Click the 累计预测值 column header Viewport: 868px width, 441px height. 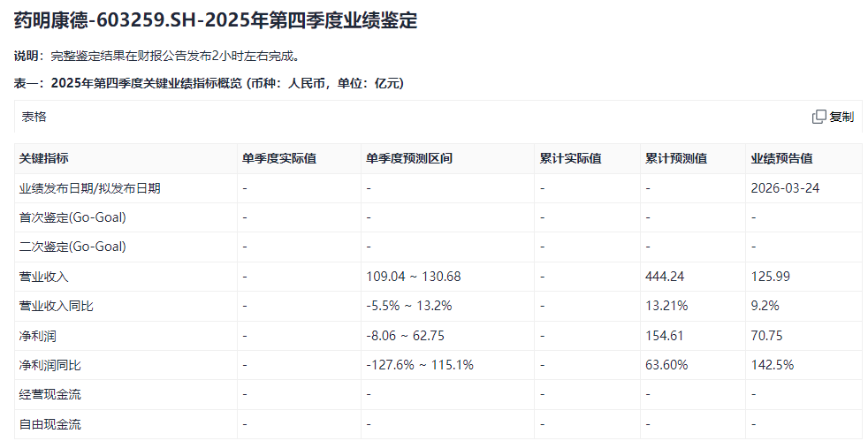(676, 158)
